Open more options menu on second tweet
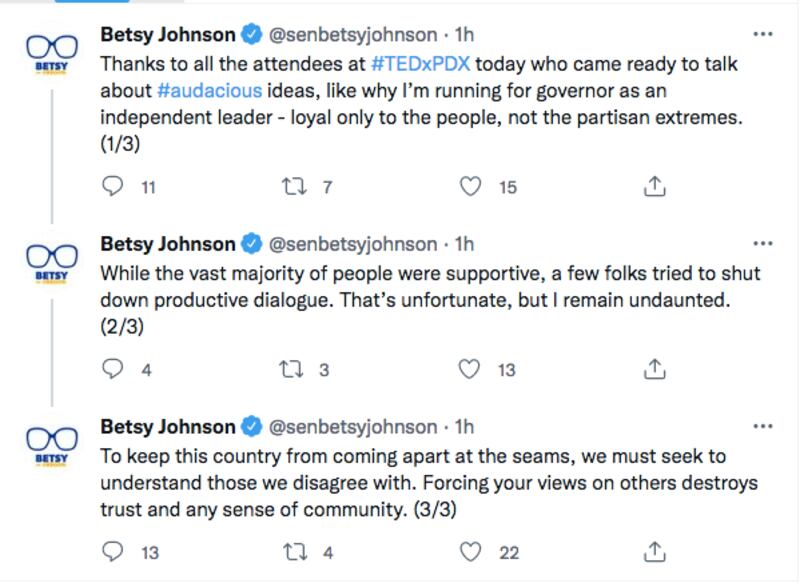Image resolution: width=800 pixels, height=583 pixels. 763,244
